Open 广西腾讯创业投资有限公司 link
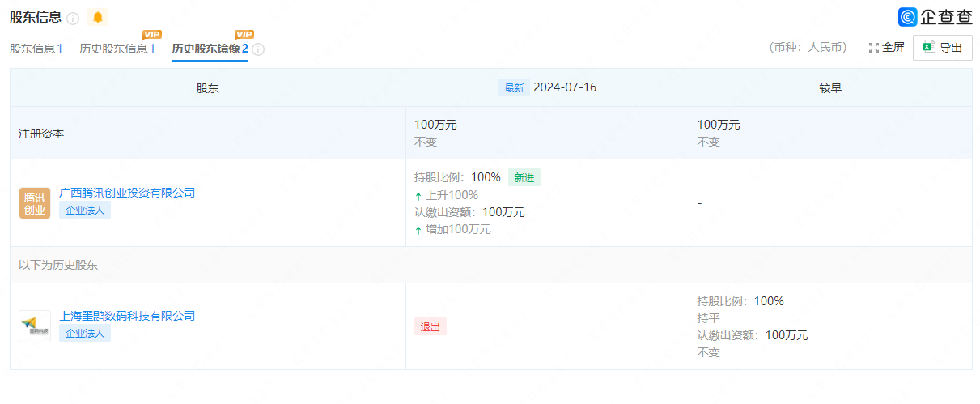 tap(127, 193)
